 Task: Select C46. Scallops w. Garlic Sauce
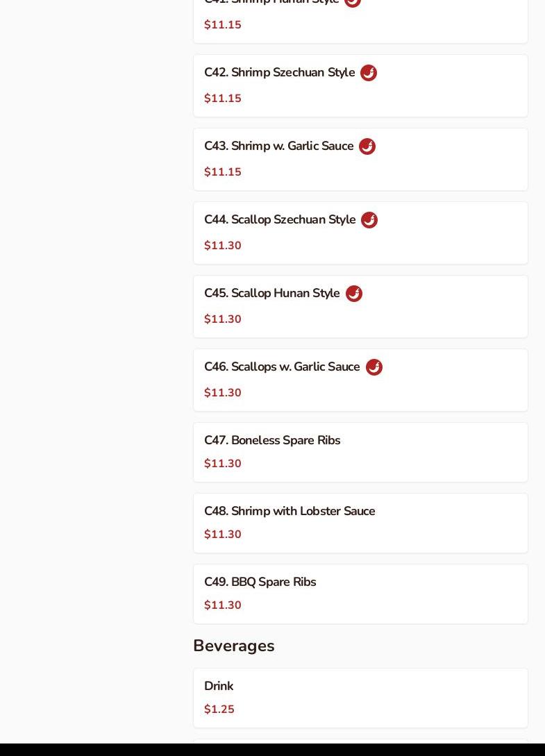click(282, 367)
